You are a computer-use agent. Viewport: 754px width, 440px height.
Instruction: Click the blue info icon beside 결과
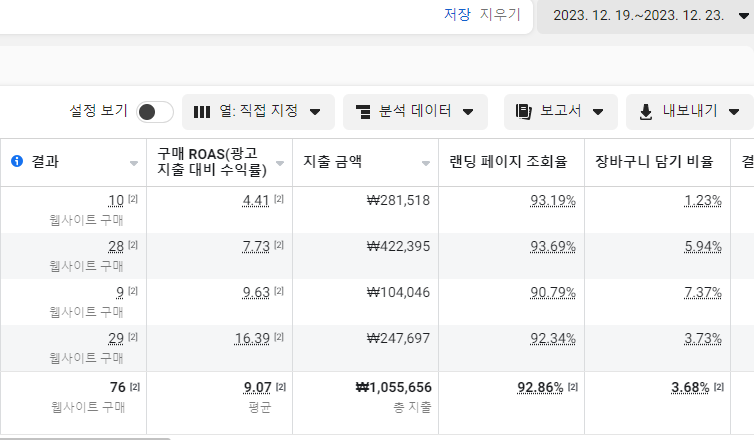coord(17,161)
